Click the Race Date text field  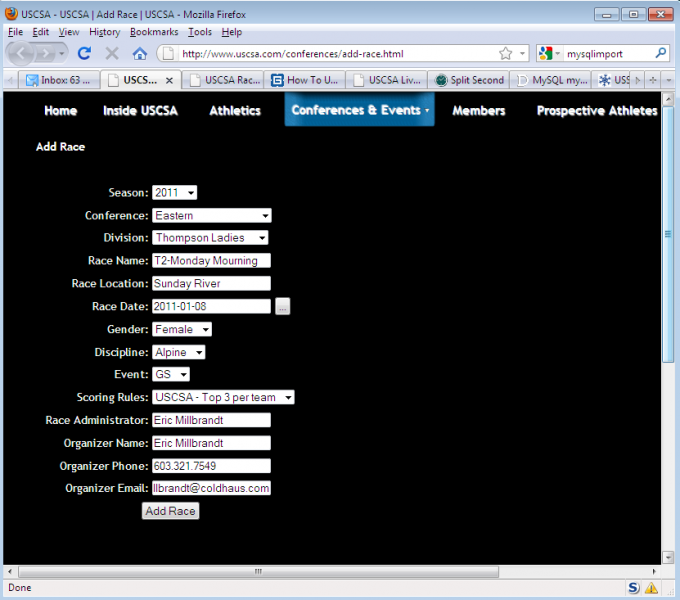(x=211, y=307)
